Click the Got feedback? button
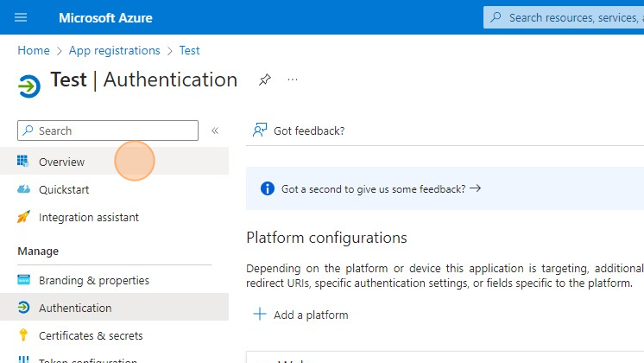The width and height of the screenshot is (644, 363). coord(299,131)
